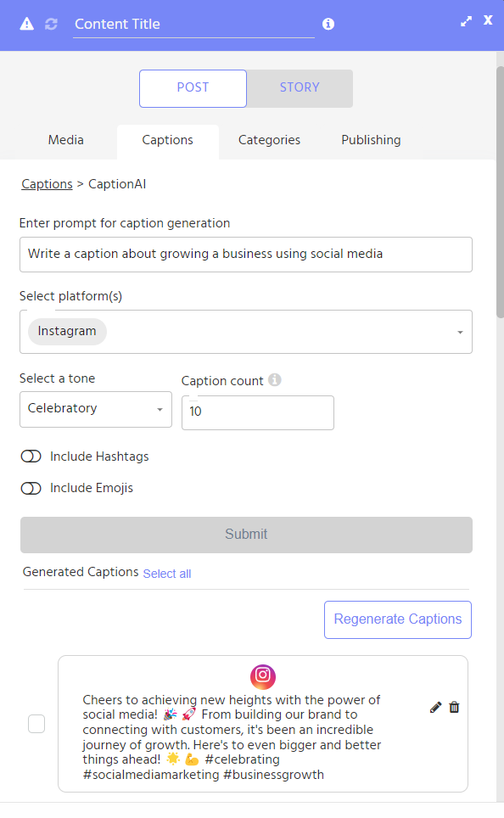Open the Select platform(s) dropdown
This screenshot has width=504, height=818.
(x=461, y=332)
